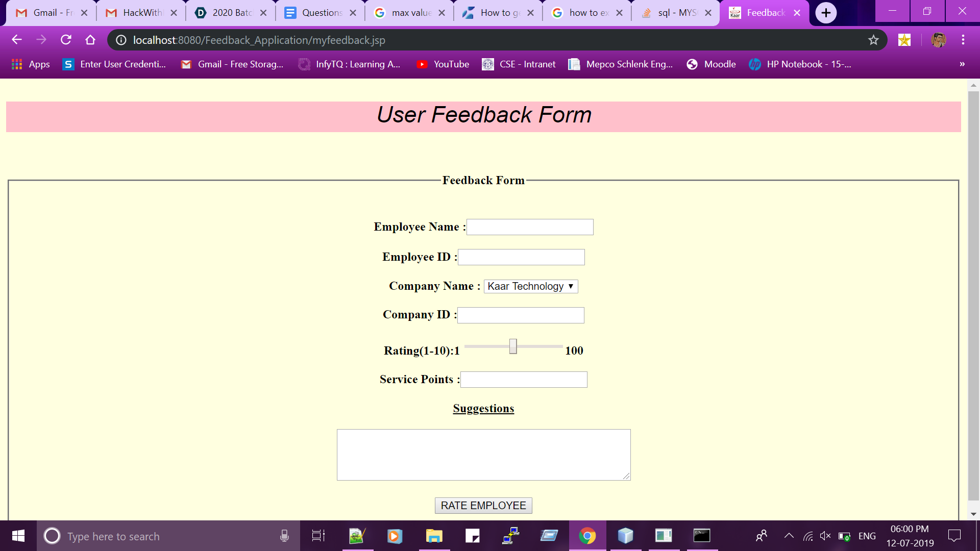Image resolution: width=980 pixels, height=551 pixels.
Task: Open the Command Prompt from the taskbar
Action: [x=702, y=536]
